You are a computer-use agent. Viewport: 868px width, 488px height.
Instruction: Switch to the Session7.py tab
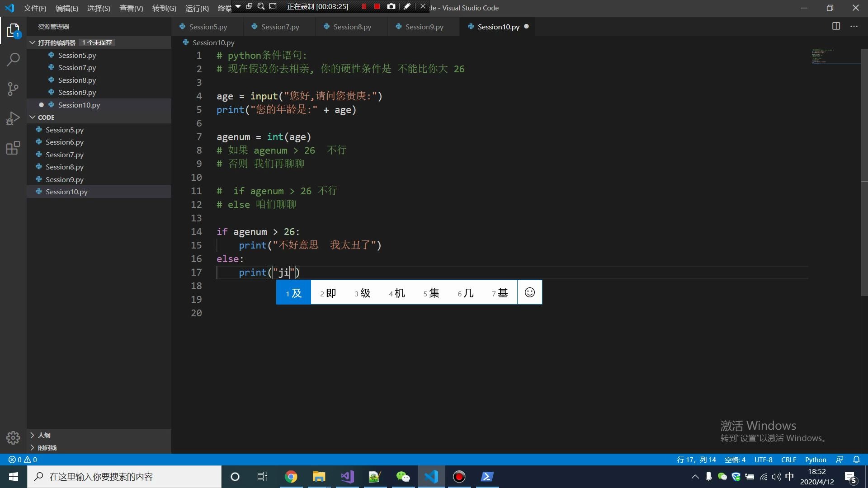(x=279, y=27)
